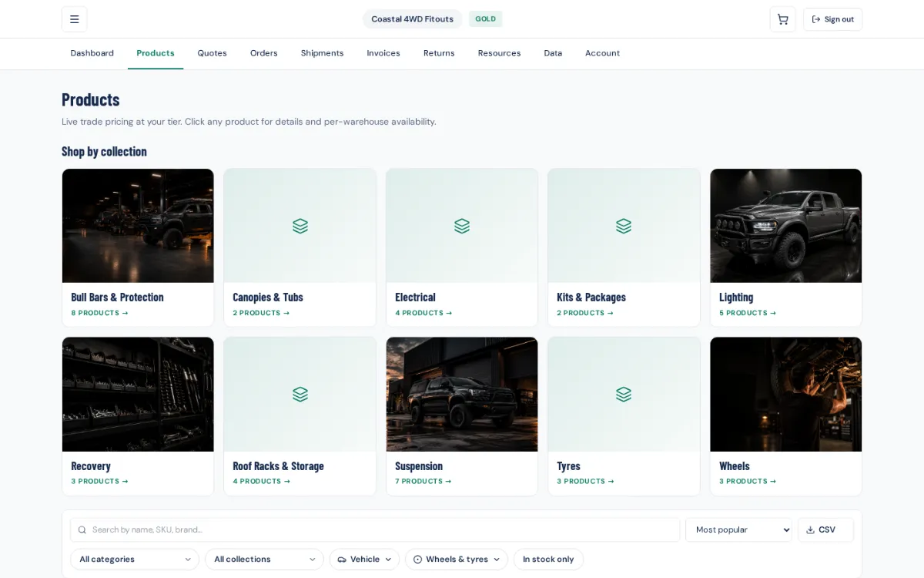Open Roof Racks & Storage 4 products link
Screen dimensions: 924x578
[262, 481]
